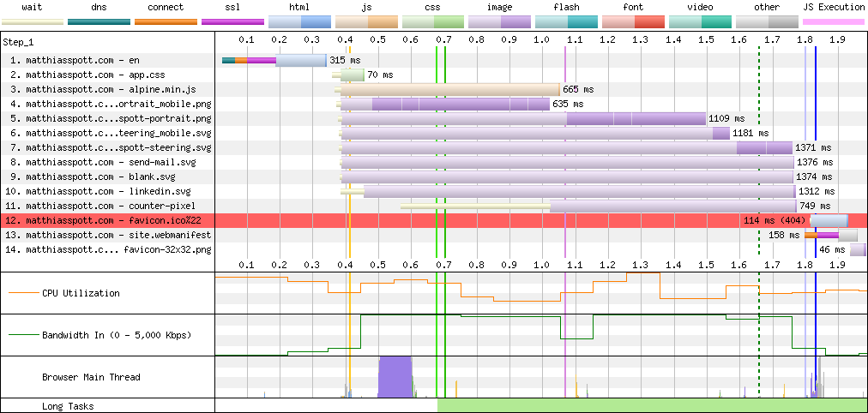
Task: Click the 1371 ms timing value
Action: coord(813,147)
